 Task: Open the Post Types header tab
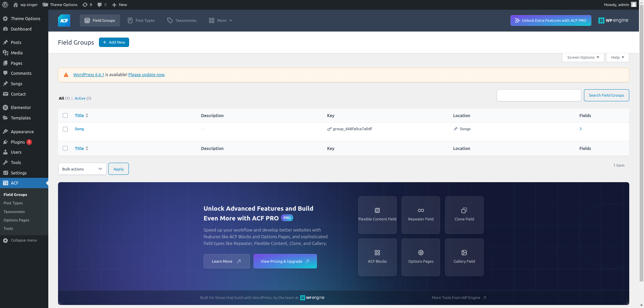coord(141,20)
